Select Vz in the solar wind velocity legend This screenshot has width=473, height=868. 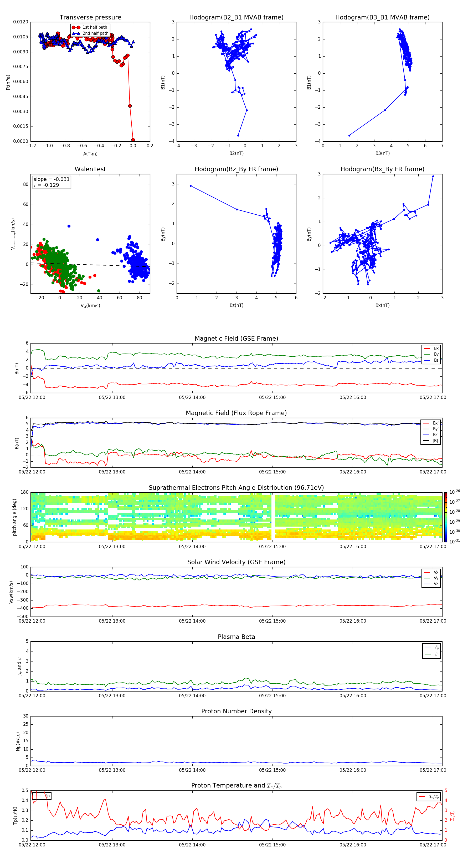(x=431, y=584)
